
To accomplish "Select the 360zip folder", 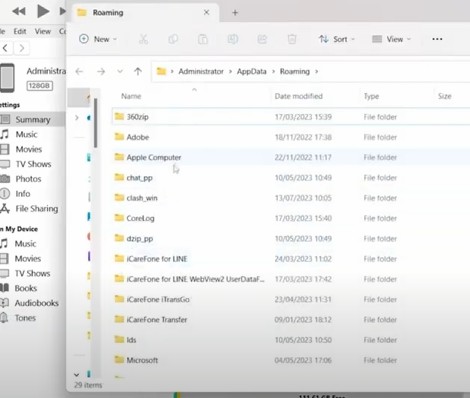I will [x=290, y=117].
